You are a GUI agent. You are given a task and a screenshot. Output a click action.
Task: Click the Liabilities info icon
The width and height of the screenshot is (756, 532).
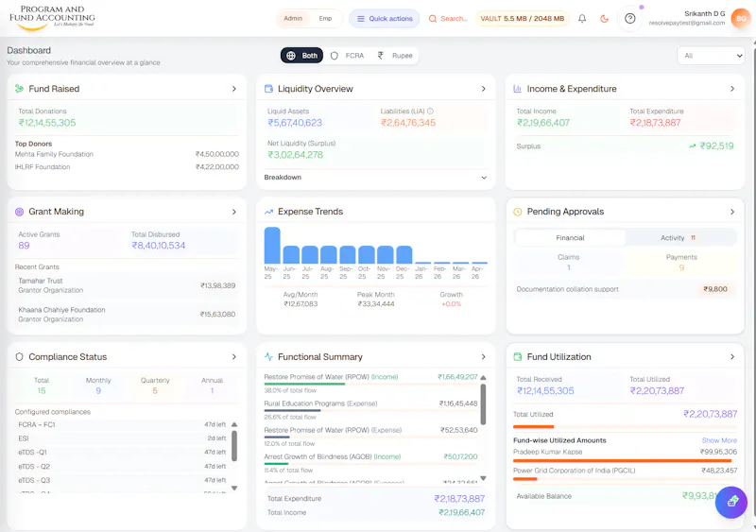click(x=430, y=111)
